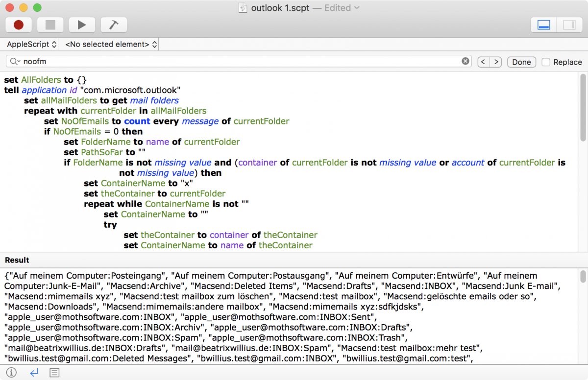Viewport: 588px width, 380px height.
Task: Toggle the bottom pane view button
Action: coord(544,24)
